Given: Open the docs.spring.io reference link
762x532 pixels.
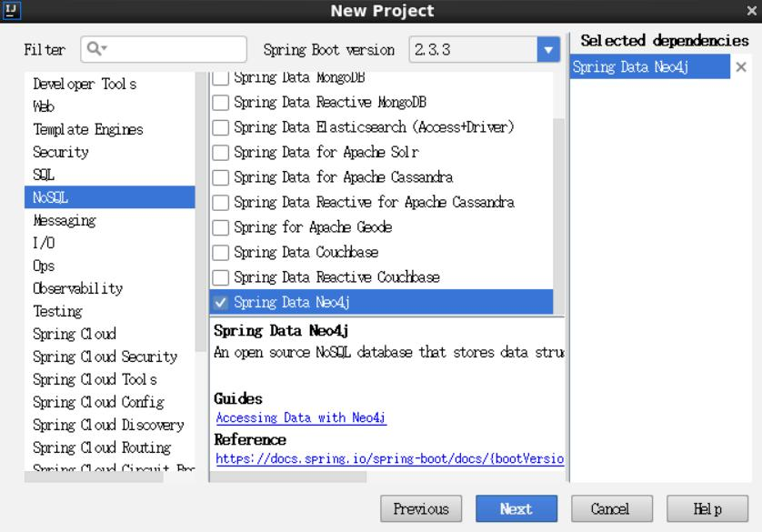Looking at the screenshot, I should coord(389,459).
